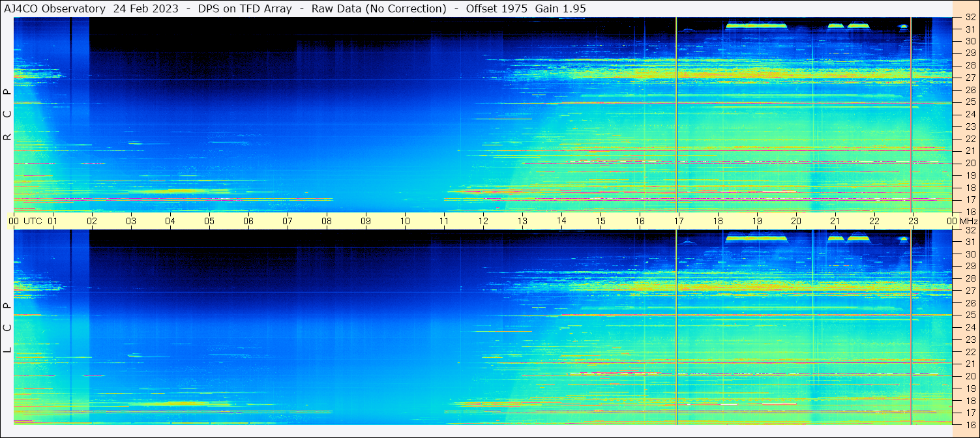
Task: Select hour 12 on the time axis
Action: click(x=483, y=221)
